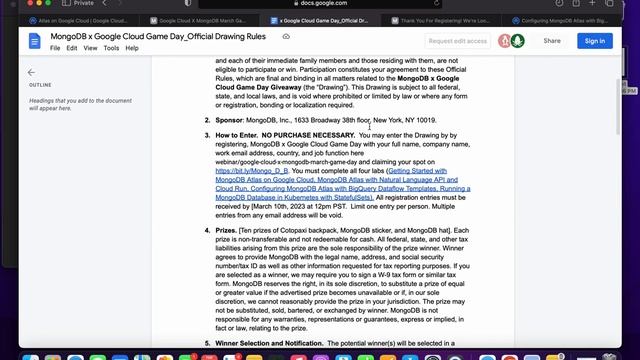Open the bit.ly/Mongo_D_B link

[252, 171]
